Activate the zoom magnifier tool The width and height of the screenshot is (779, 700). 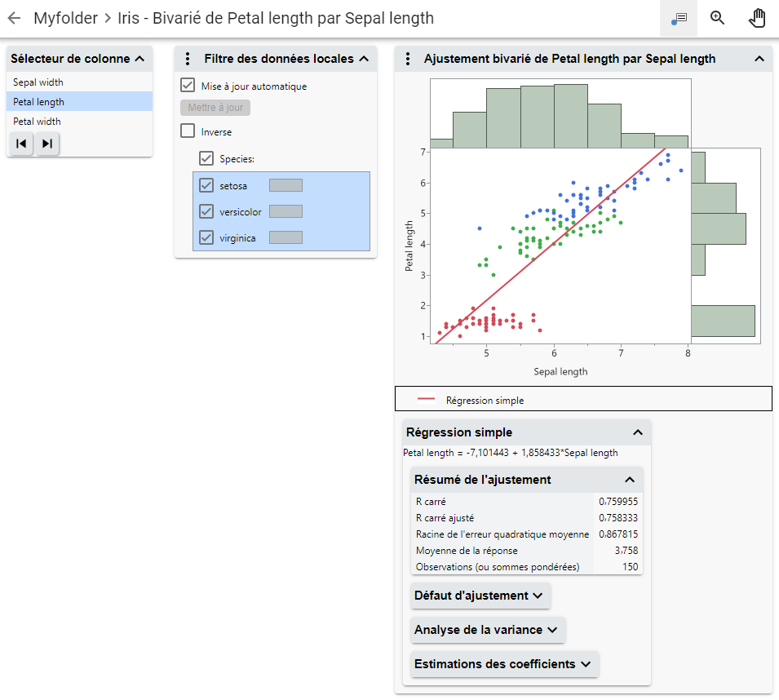tap(718, 18)
